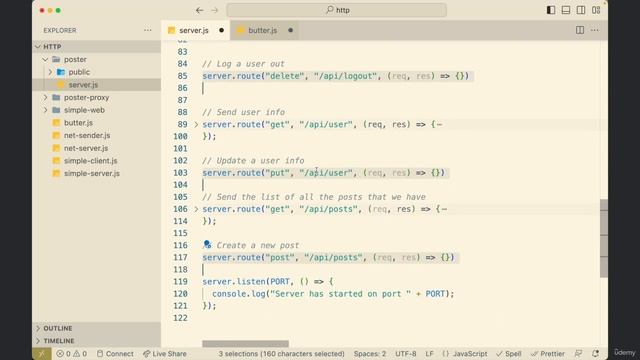Open the customize layout icon
This screenshot has width=640, height=360.
pyautogui.click(x=596, y=10)
